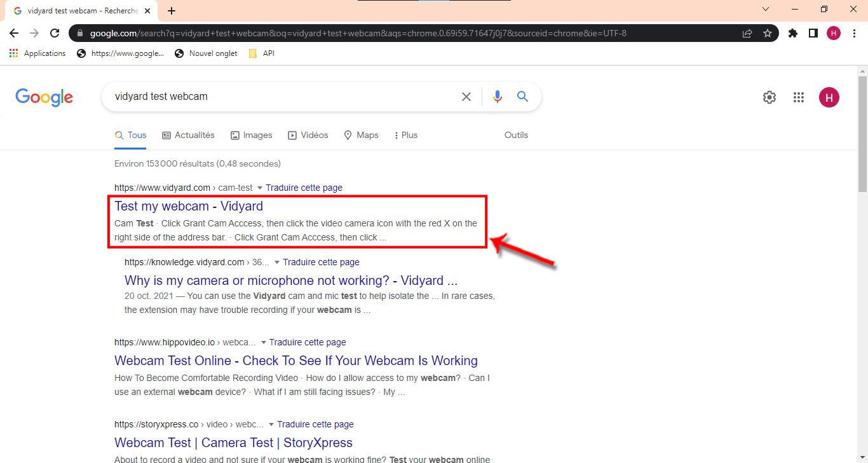The width and height of the screenshot is (868, 463).
Task: Open 'Test my webcam - Vidyard' result
Action: (x=189, y=206)
